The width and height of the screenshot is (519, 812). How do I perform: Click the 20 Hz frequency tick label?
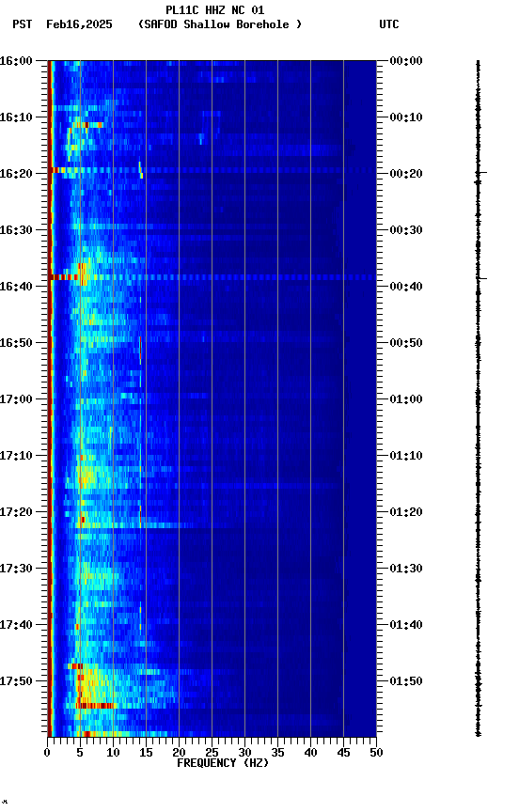[x=179, y=753]
